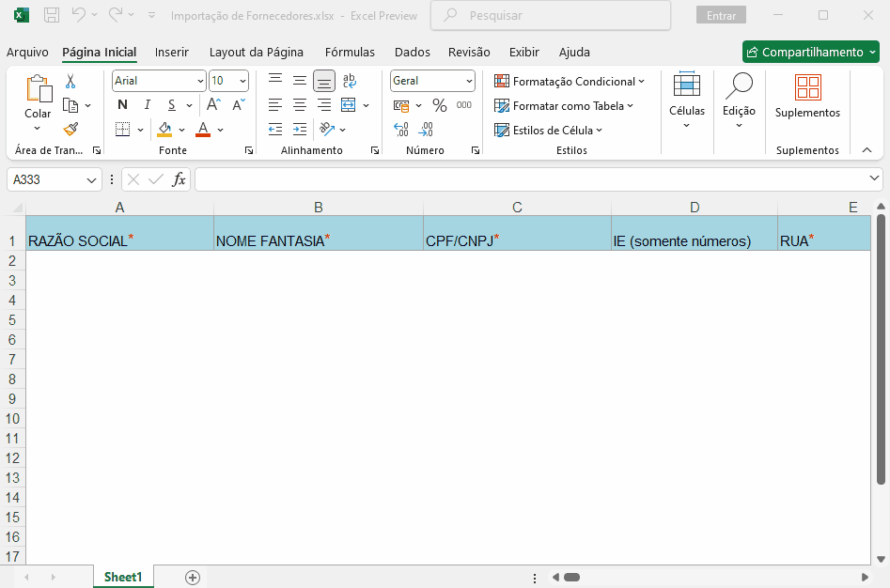Viewport: 890px width, 588px height.
Task: Open fill color dropdown arrow
Action: pyautogui.click(x=181, y=130)
